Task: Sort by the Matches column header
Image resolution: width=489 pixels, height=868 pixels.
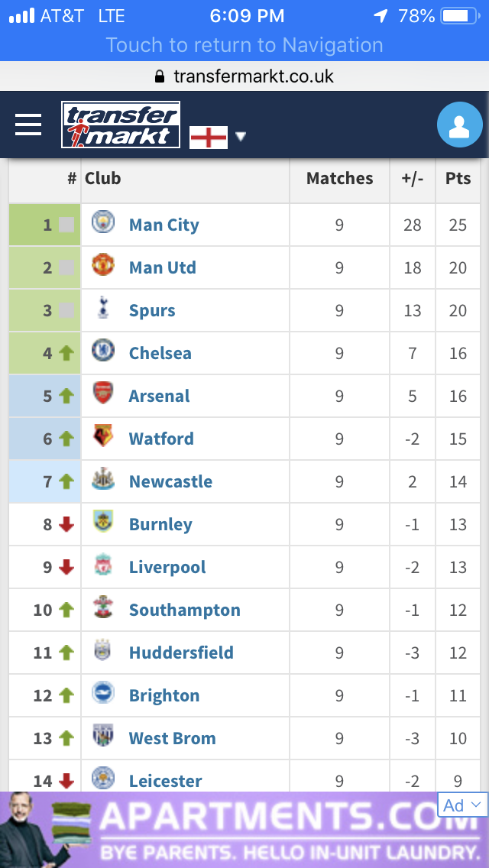Action: click(x=339, y=179)
